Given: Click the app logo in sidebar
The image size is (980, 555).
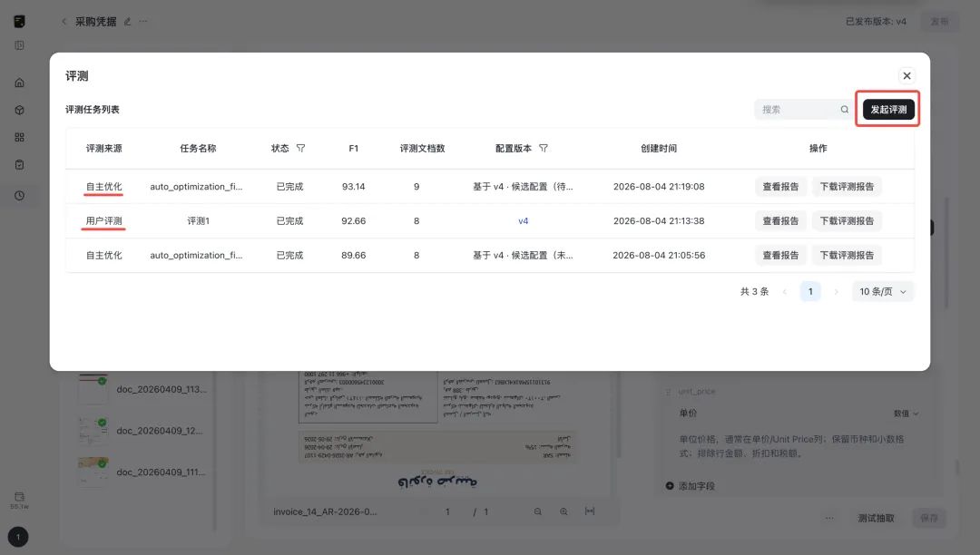Looking at the screenshot, I should pos(19,21).
